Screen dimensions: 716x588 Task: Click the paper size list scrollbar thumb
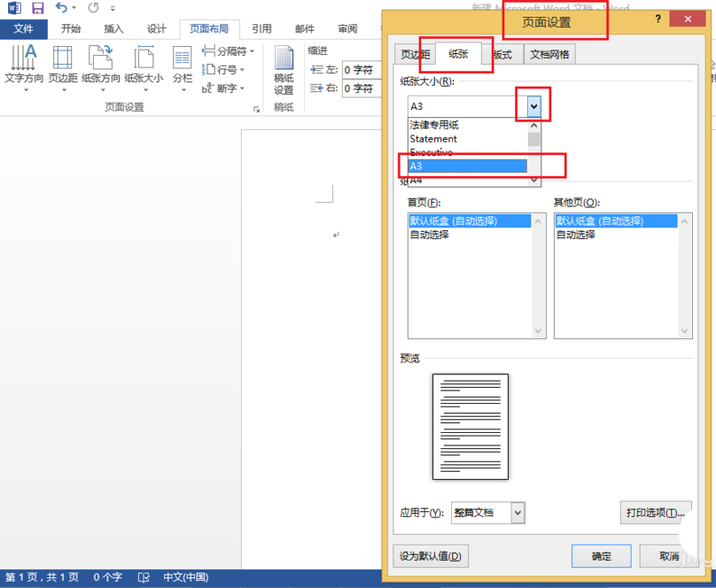coord(533,139)
